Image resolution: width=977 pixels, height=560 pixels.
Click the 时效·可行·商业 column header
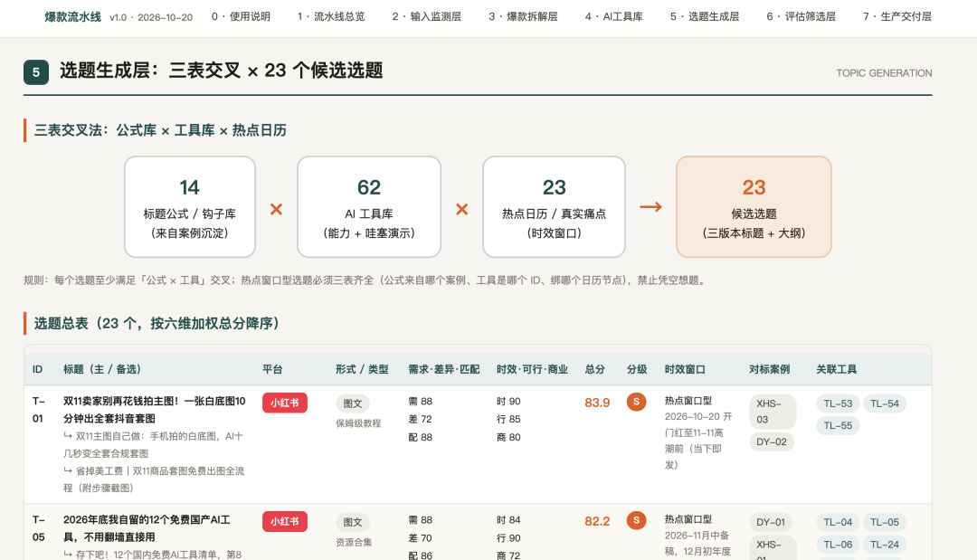pyautogui.click(x=532, y=369)
